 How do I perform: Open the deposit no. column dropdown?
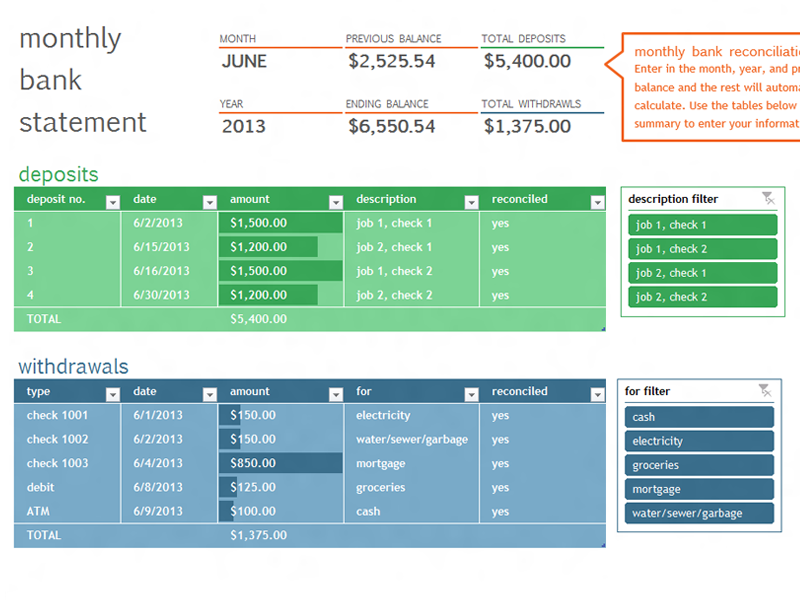pos(113,203)
